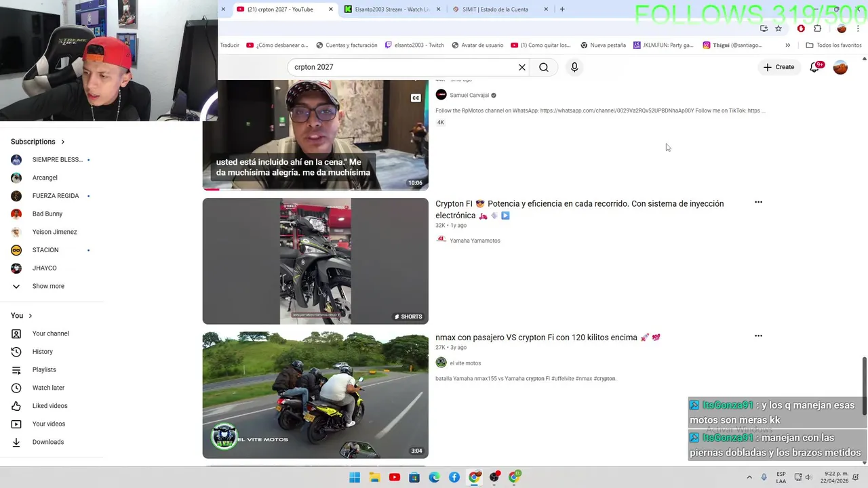The height and width of the screenshot is (488, 868).
Task: Open Downloads in the sidebar
Action: (47, 442)
